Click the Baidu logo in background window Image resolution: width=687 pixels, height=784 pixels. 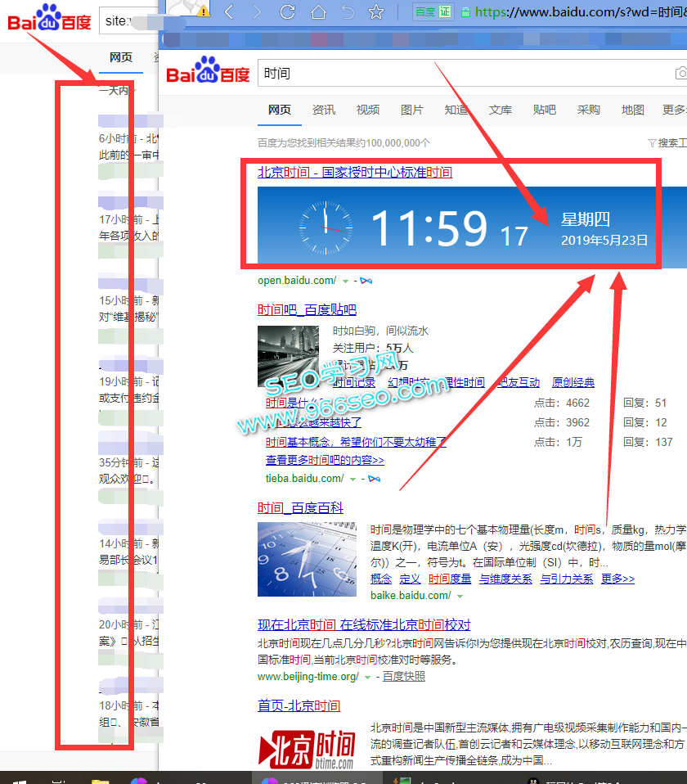[49, 17]
